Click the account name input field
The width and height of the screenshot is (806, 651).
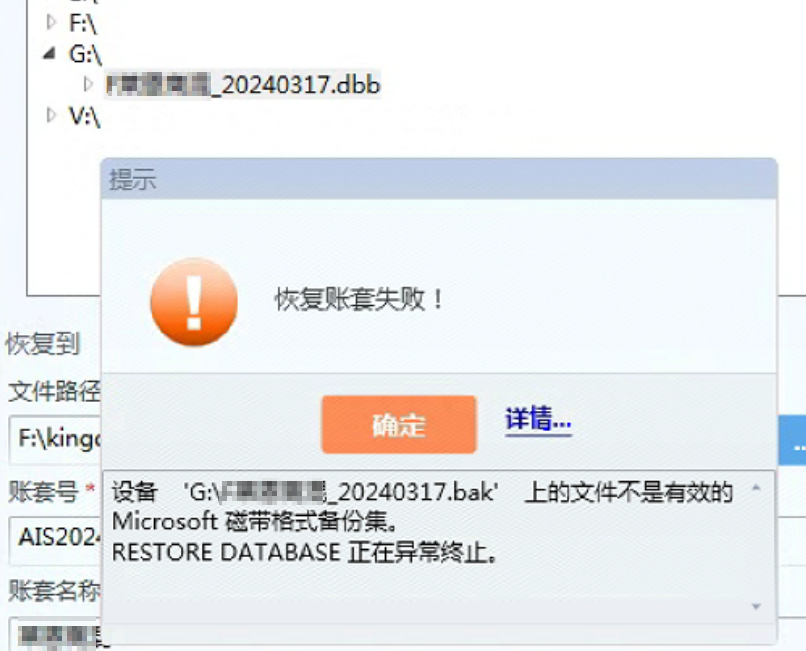click(56, 634)
